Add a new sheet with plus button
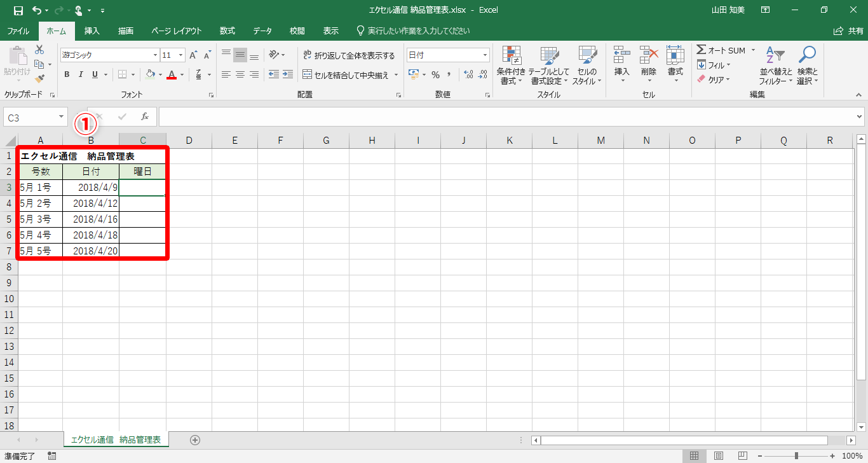Viewport: 868px width, 463px height. tap(195, 440)
